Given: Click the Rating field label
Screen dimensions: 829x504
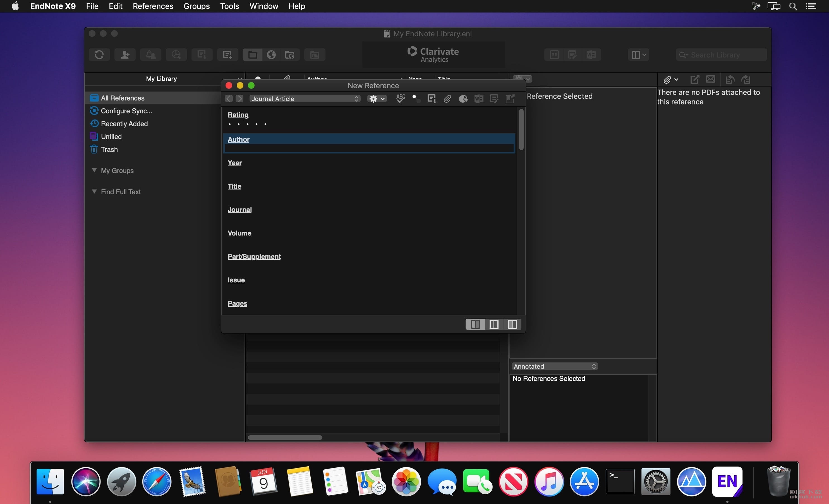Looking at the screenshot, I should pos(238,115).
